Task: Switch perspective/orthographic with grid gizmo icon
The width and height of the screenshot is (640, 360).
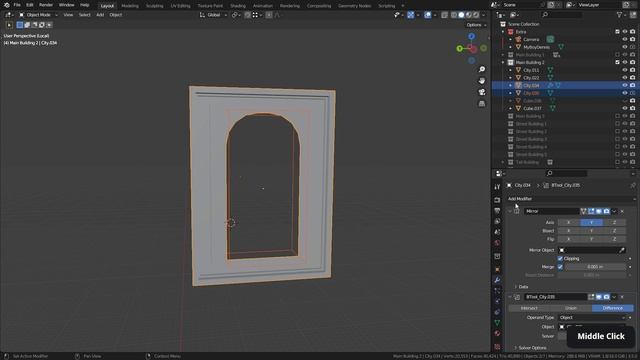Action: click(482, 104)
